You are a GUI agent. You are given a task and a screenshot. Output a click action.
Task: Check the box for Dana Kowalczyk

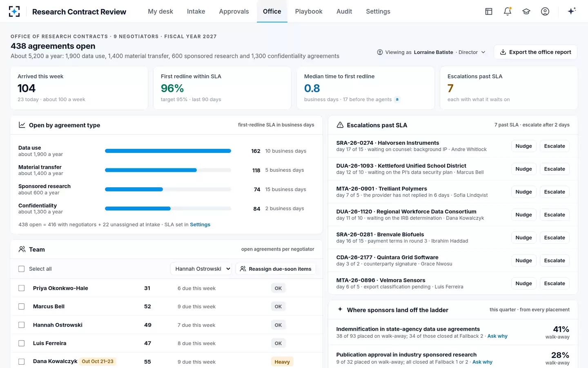coord(22,362)
